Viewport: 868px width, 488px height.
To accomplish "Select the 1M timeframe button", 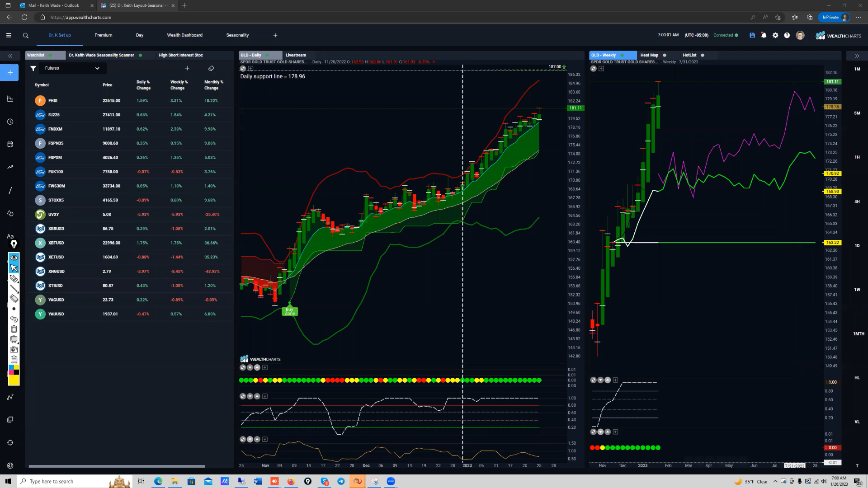I will click(857, 69).
